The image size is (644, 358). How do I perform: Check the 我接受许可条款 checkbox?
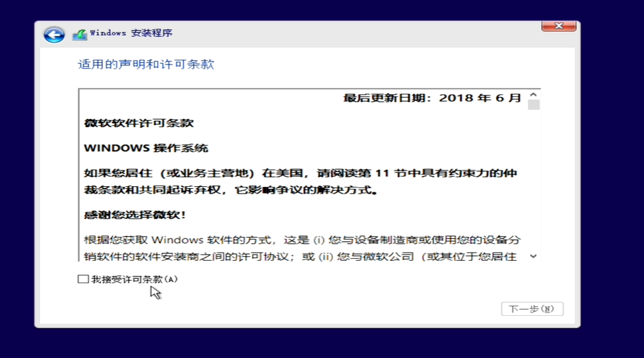tap(83, 279)
